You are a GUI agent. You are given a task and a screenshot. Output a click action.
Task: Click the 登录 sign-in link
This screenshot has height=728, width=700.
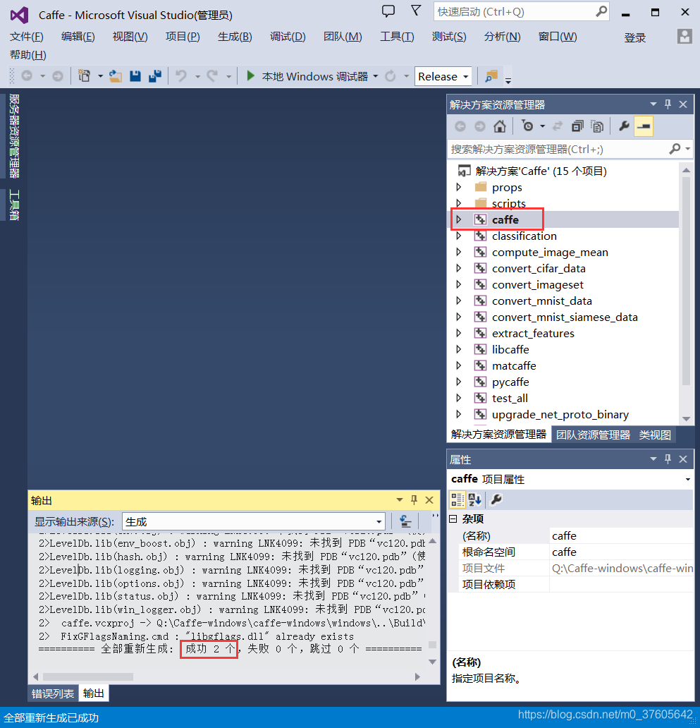[635, 37]
